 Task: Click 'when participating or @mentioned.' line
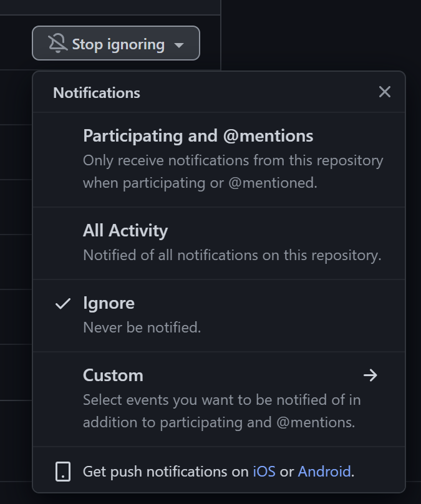click(x=200, y=183)
